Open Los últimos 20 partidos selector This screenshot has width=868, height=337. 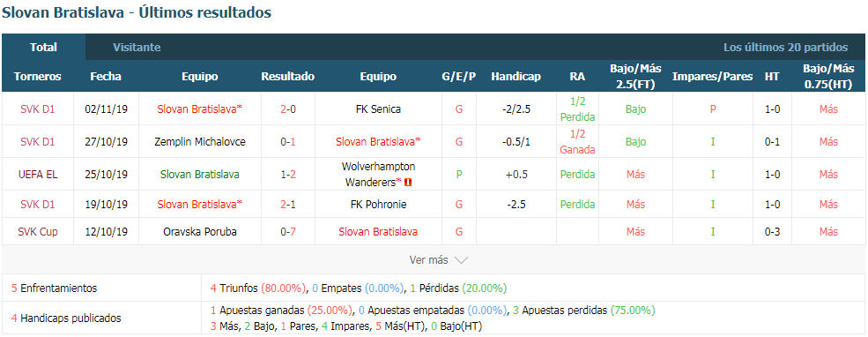tap(785, 47)
